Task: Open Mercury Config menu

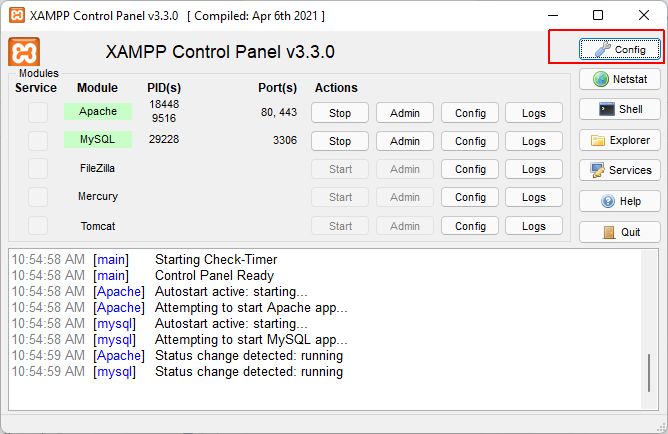Action: (470, 197)
